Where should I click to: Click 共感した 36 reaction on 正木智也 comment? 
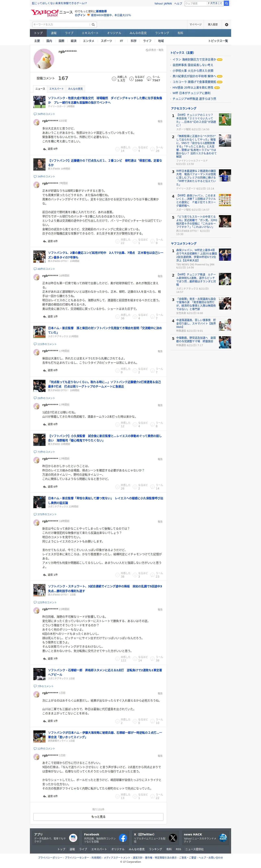tap(123, 316)
